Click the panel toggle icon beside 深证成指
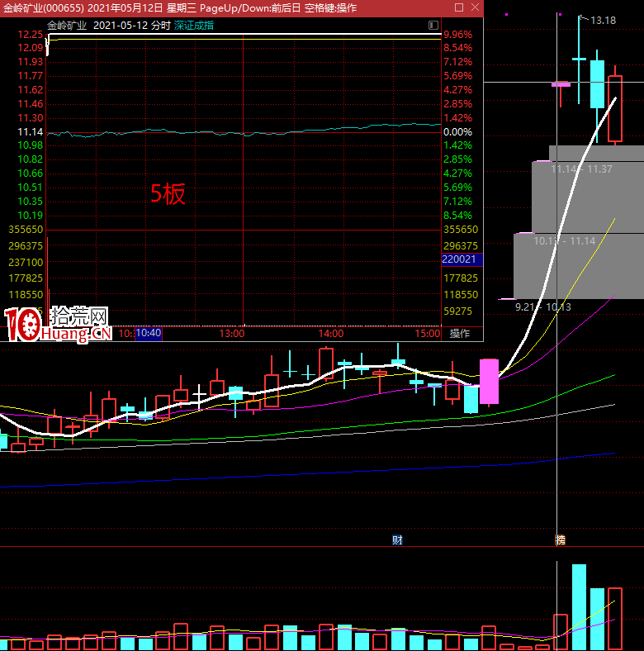Image resolution: width=644 pixels, height=651 pixels. click(x=433, y=26)
